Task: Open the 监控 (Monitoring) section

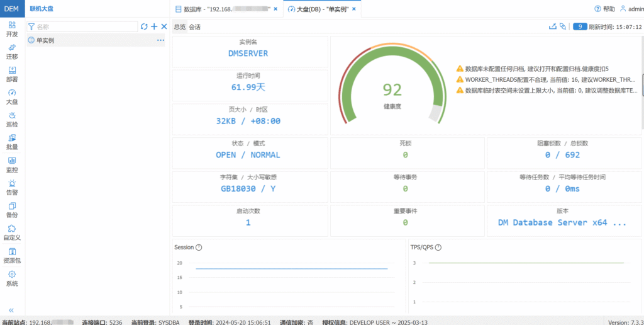Action: 12,164
